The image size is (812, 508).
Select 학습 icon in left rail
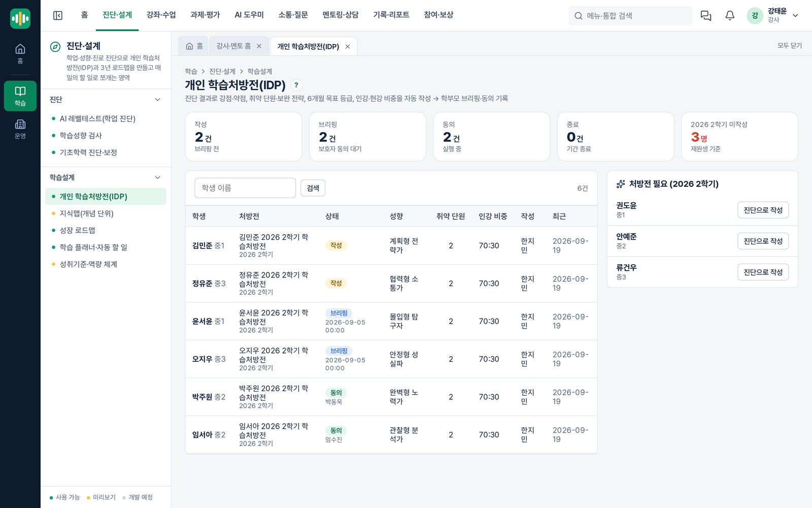tap(20, 96)
